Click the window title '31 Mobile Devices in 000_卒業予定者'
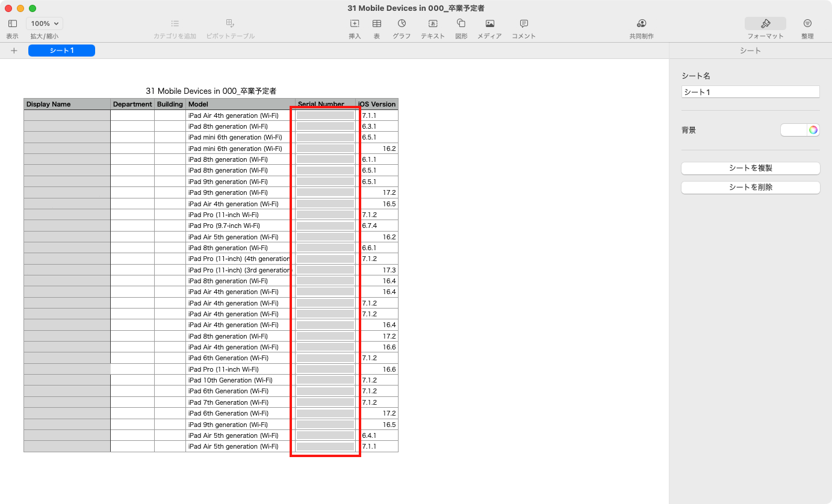Screen dimensions: 832x504 (x=416, y=8)
